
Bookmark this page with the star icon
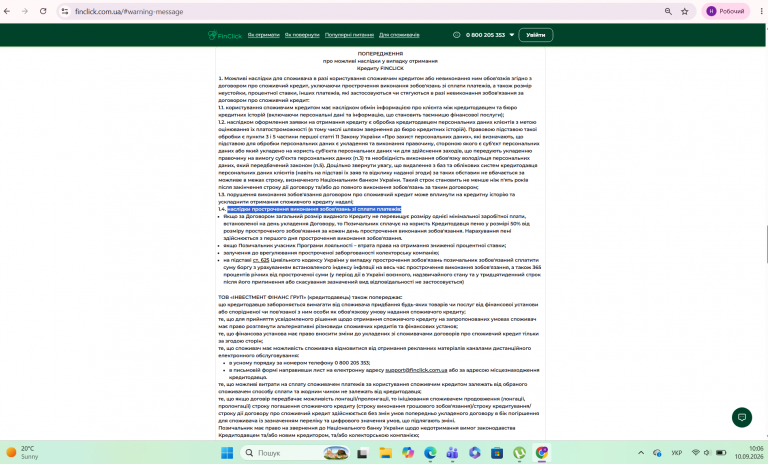(x=685, y=11)
